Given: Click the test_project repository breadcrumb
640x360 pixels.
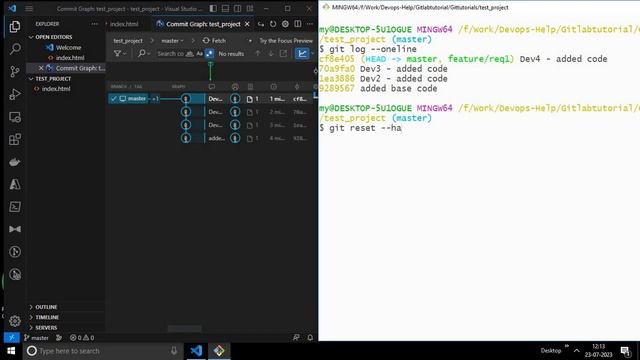Looking at the screenshot, I should pyautogui.click(x=128, y=41).
